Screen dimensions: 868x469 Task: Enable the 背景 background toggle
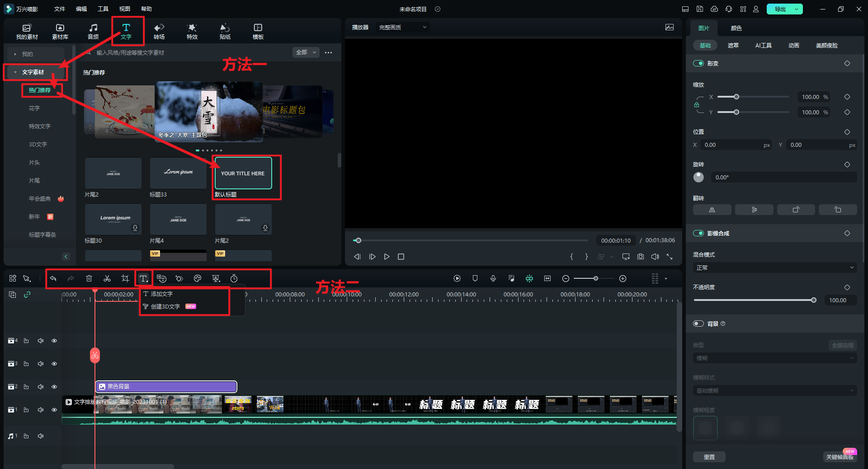point(698,324)
